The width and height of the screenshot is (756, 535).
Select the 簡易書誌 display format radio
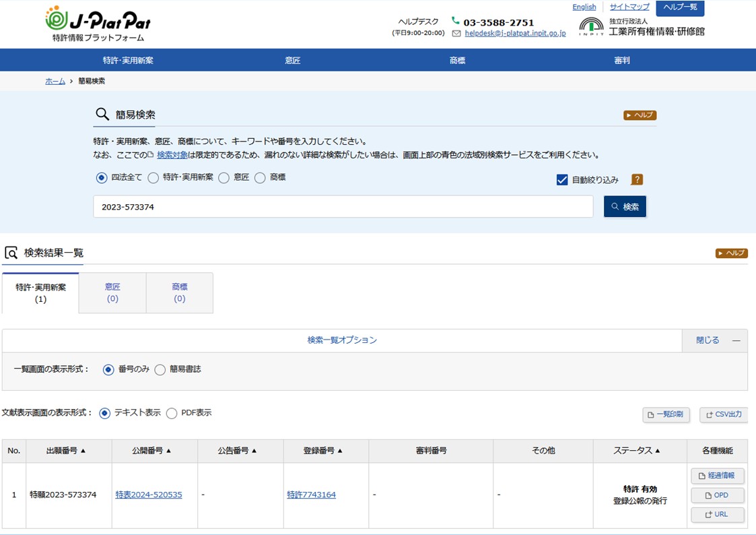point(160,370)
